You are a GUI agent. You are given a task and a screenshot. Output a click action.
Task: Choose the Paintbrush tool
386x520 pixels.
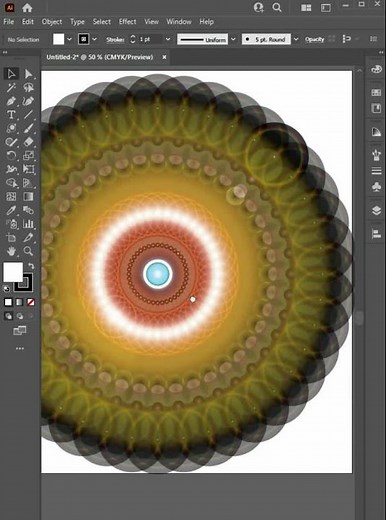28,128
